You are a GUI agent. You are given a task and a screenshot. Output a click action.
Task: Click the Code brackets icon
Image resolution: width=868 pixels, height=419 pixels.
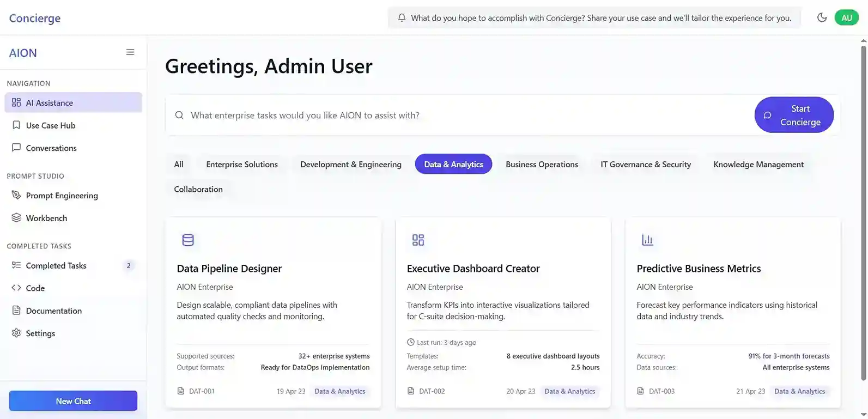(16, 288)
